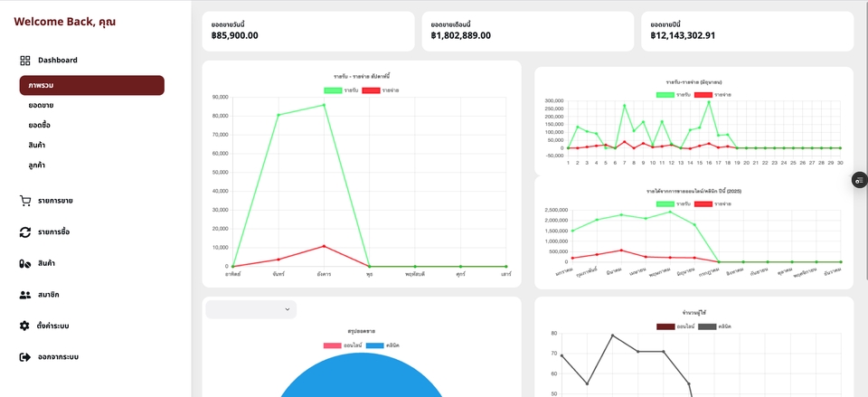Open the ยอดขาย submenu item

pos(41,105)
